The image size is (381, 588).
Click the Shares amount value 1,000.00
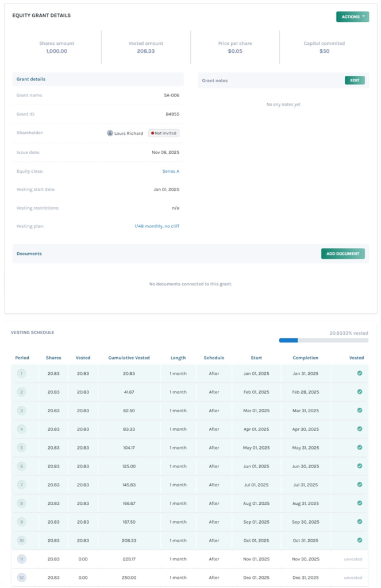point(57,51)
